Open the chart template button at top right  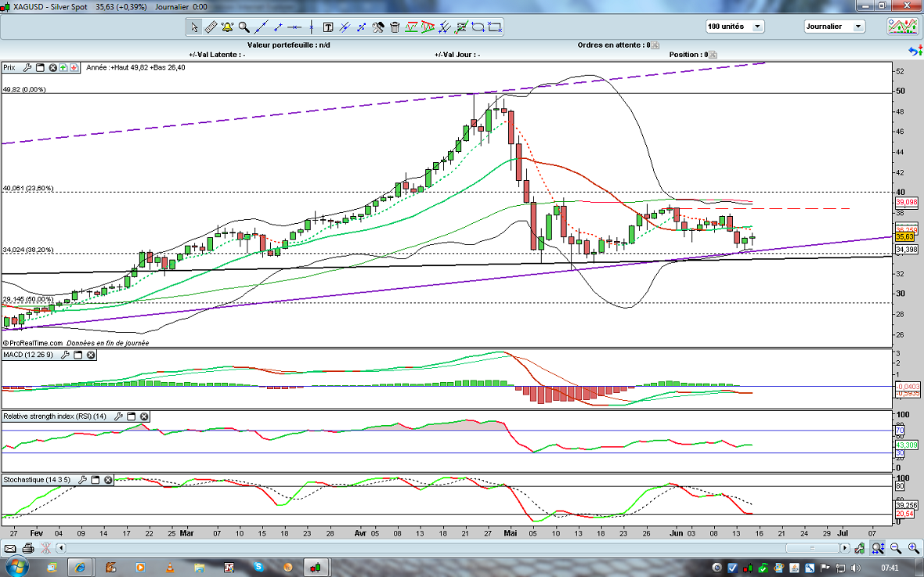pyautogui.click(x=902, y=27)
